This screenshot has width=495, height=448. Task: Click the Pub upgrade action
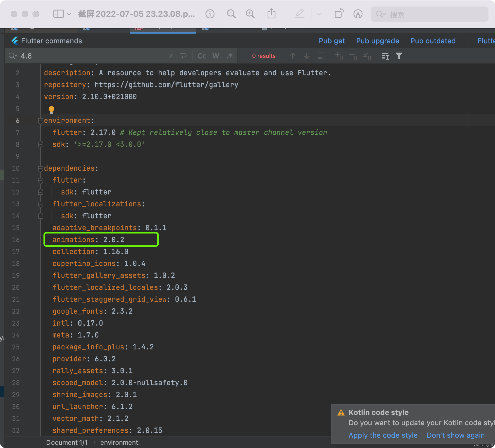click(x=377, y=41)
